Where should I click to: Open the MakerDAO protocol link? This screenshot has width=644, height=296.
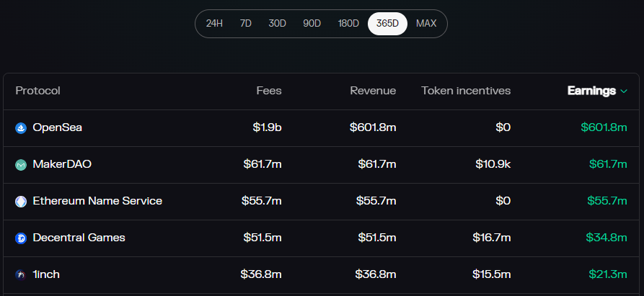(x=62, y=164)
